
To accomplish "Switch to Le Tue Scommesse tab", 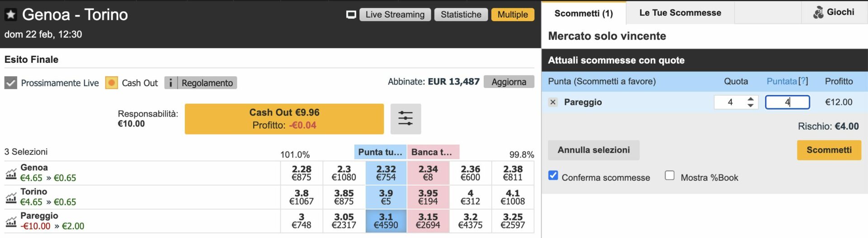I will (680, 13).
